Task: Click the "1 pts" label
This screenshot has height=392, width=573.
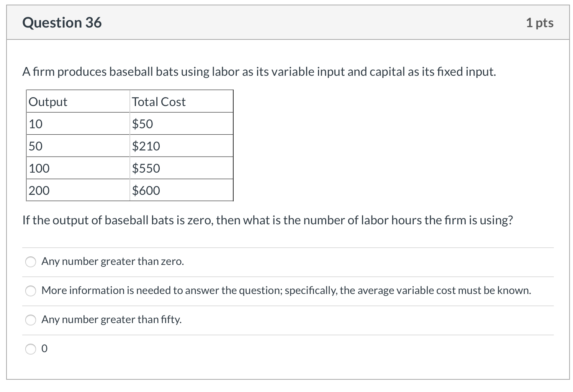Action: point(540,22)
